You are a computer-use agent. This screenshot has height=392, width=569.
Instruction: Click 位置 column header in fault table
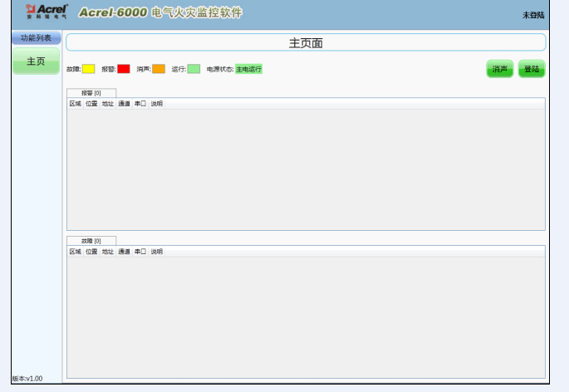(91, 251)
